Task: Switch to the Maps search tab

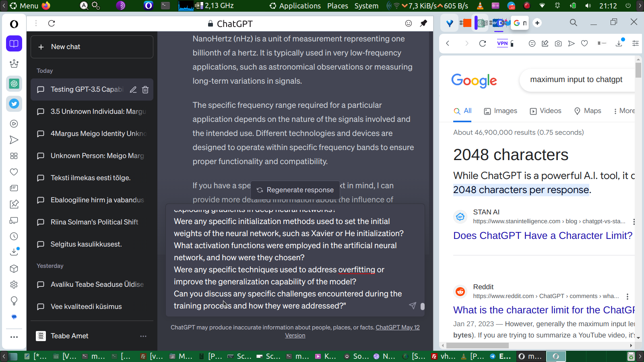Action: pos(588,111)
